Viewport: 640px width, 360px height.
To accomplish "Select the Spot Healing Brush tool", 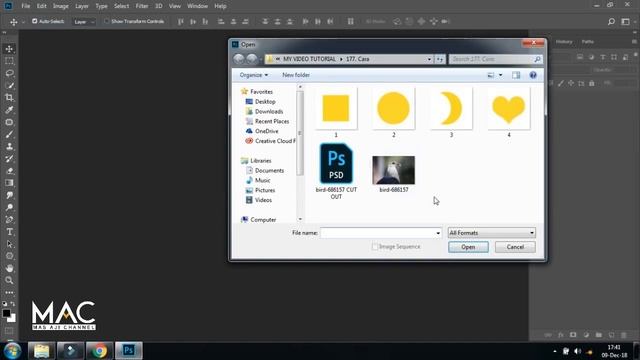I will click(x=9, y=122).
